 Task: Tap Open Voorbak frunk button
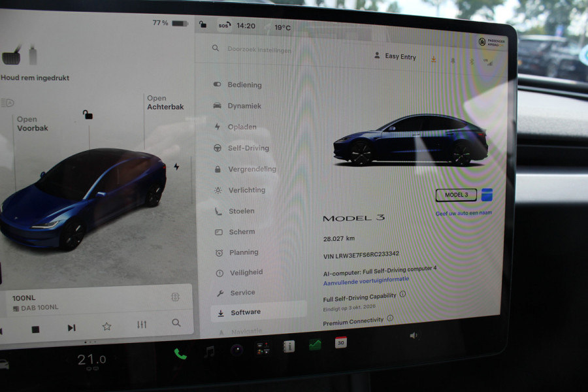point(32,123)
